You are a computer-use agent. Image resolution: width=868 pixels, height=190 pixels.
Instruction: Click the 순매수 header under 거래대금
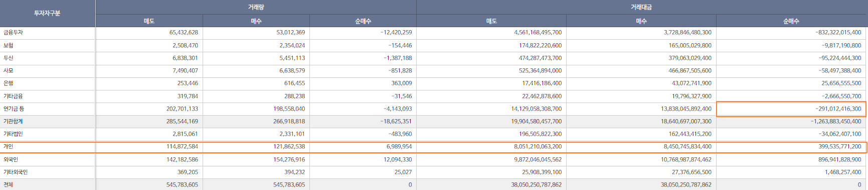(791, 21)
